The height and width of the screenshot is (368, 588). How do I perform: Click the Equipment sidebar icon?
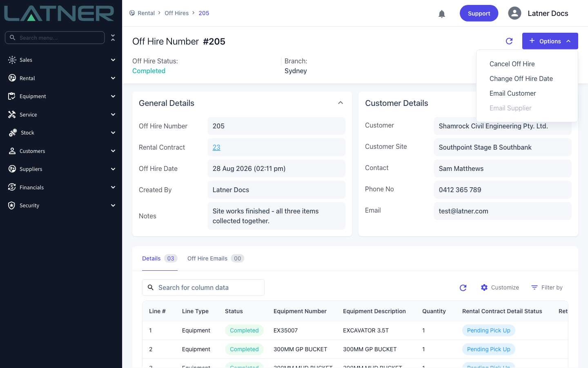[12, 96]
